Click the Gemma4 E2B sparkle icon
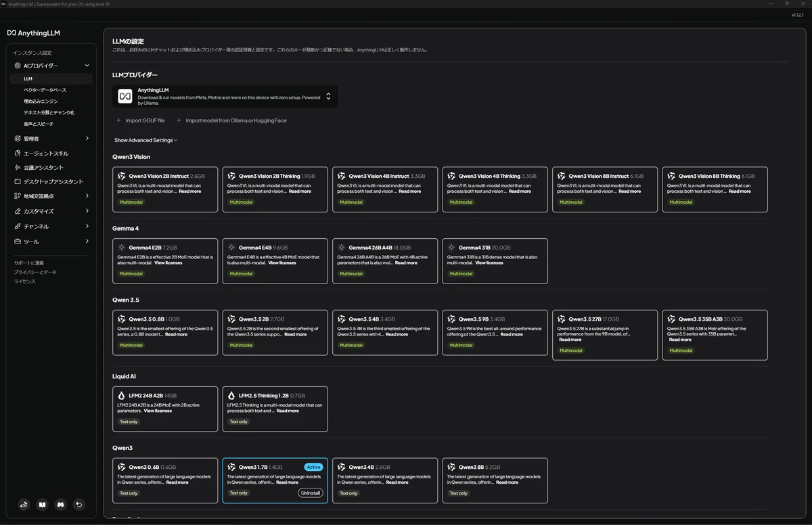The height and width of the screenshot is (525, 812). coord(122,248)
